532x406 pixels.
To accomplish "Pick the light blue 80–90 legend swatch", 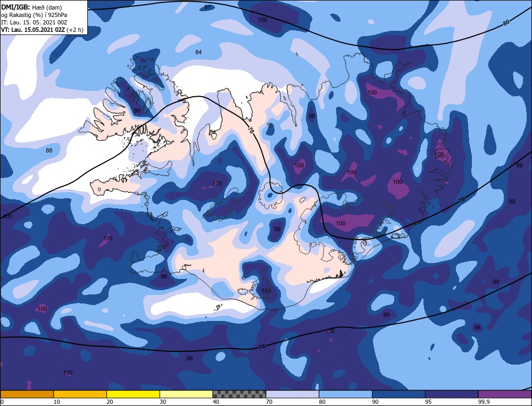I will (x=346, y=394).
